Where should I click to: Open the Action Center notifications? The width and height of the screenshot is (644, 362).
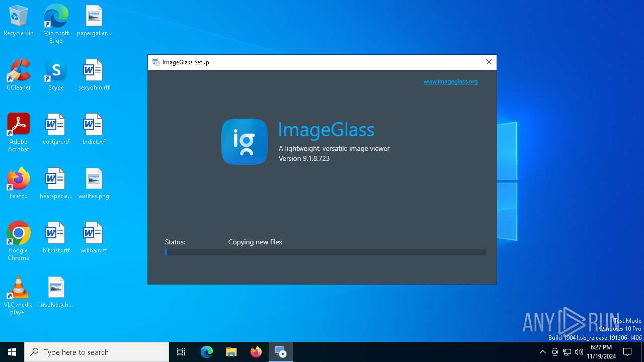pos(627,352)
